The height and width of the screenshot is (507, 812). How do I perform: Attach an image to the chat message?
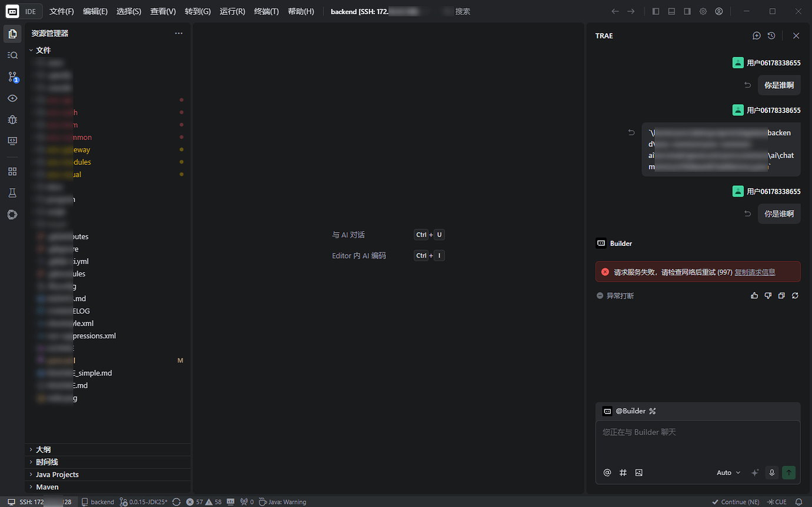click(x=639, y=472)
